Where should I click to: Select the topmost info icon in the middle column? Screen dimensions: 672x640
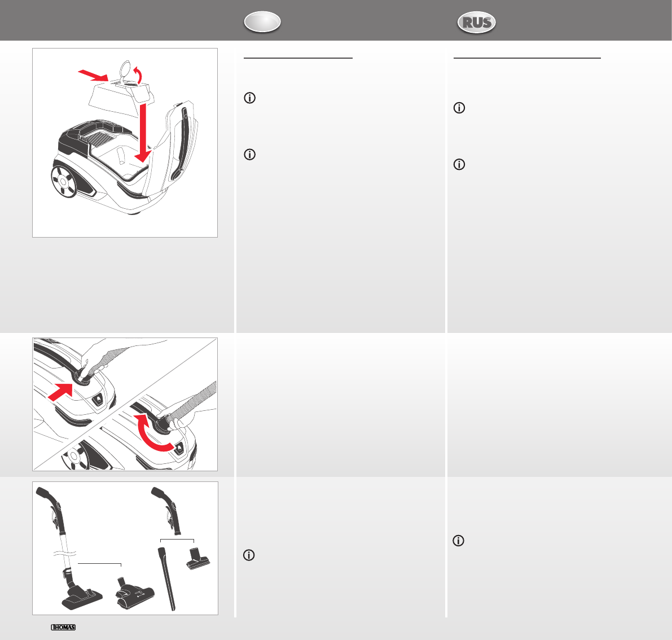click(249, 98)
